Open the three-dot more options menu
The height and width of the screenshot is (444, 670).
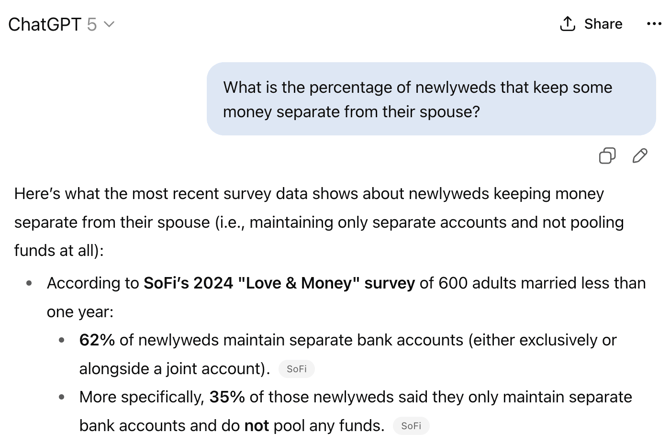(x=654, y=24)
